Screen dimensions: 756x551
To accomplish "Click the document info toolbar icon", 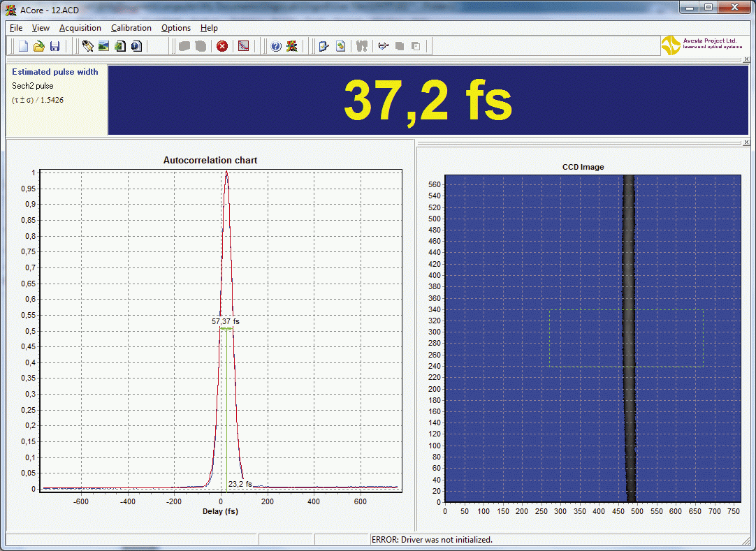I will click(136, 46).
